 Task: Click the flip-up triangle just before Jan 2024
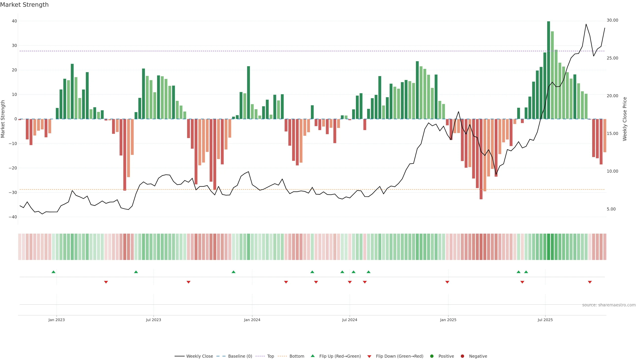click(233, 272)
